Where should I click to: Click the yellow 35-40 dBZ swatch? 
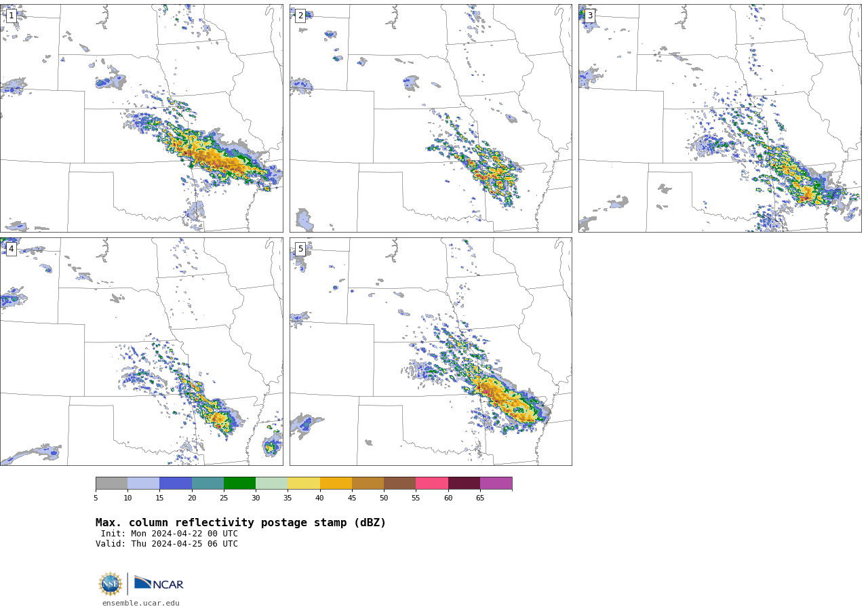pyautogui.click(x=304, y=484)
